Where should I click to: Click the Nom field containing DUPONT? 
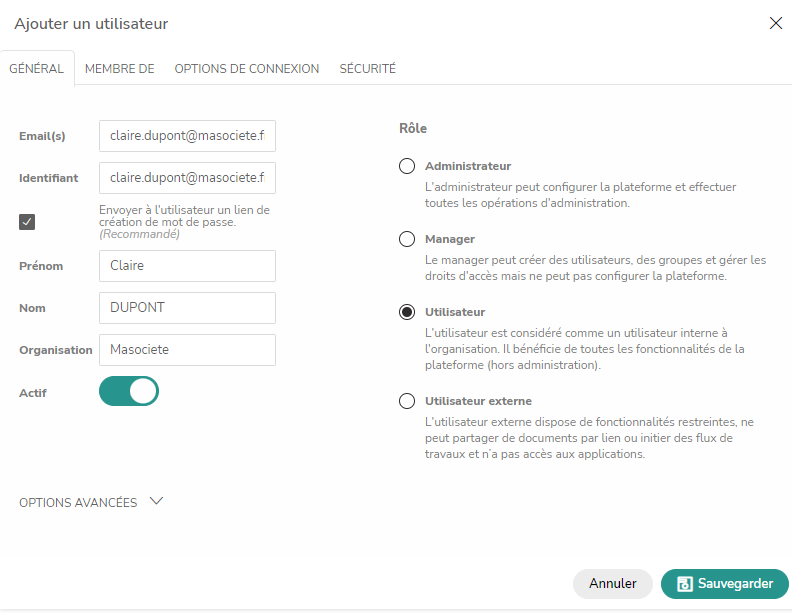pos(187,308)
